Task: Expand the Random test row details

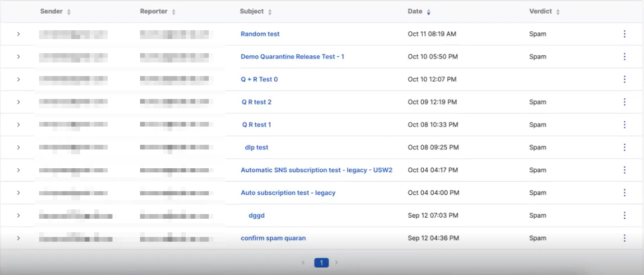Action: coord(18,34)
